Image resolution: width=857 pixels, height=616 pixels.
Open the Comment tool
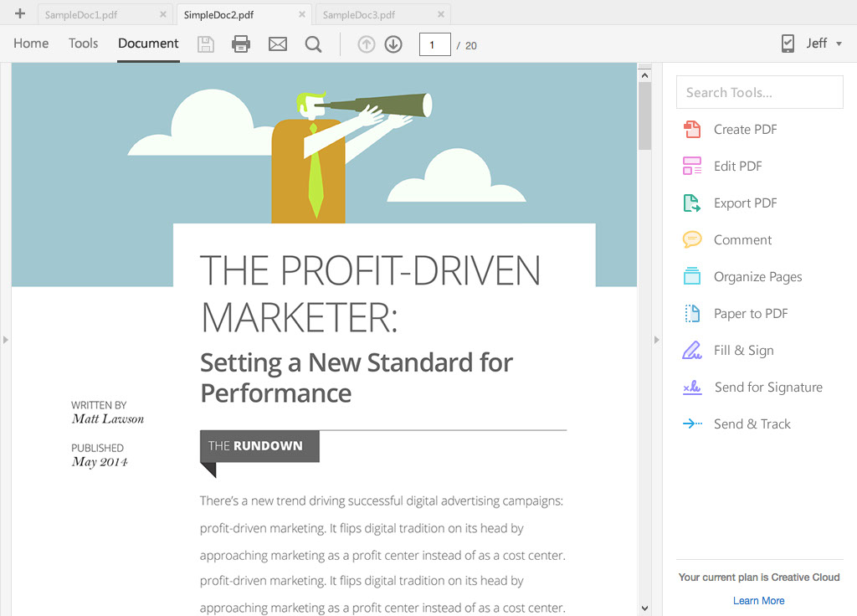point(742,239)
